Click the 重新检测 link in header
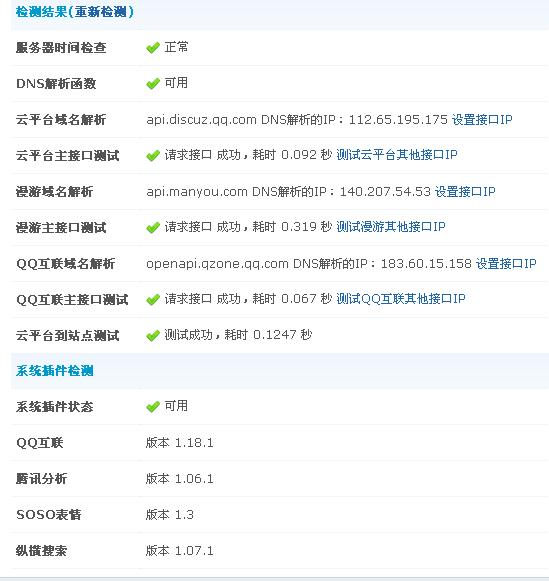Viewport: 549px width, 581px height. point(101,12)
